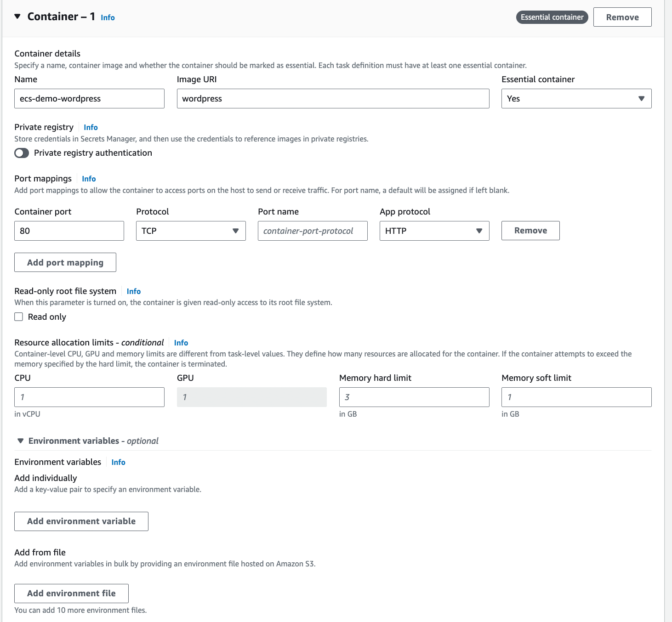
Task: Click the Memory hard limit field
Action: click(414, 397)
